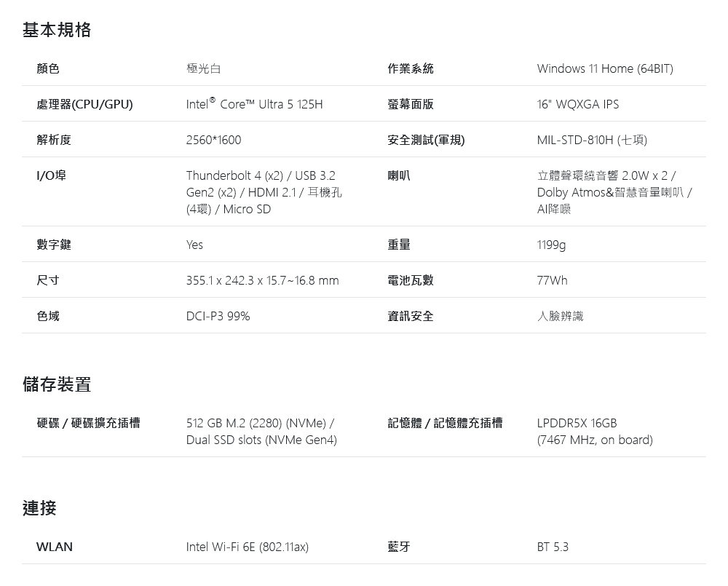This screenshot has width=728, height=586.
Task: Select the Dolby Atmos speaker description
Action: click(x=614, y=192)
